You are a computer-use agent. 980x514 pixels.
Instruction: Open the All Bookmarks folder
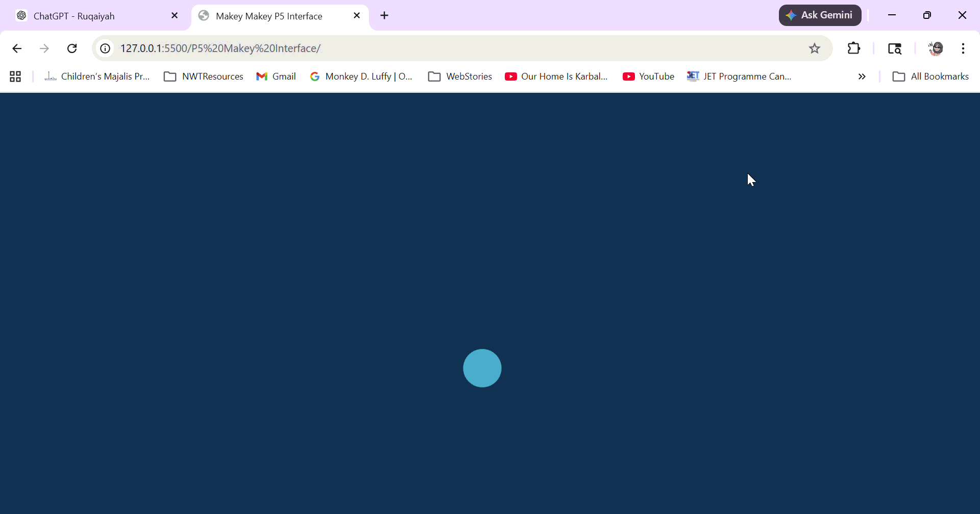click(930, 76)
